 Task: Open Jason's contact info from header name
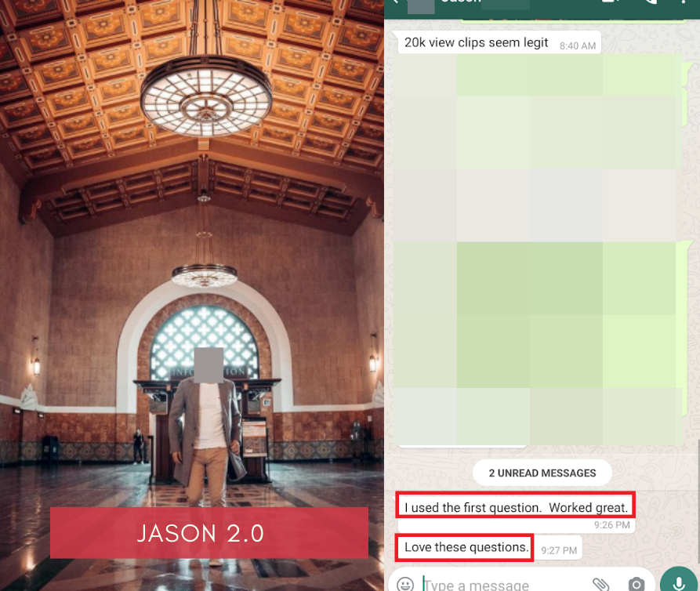tap(460, 3)
